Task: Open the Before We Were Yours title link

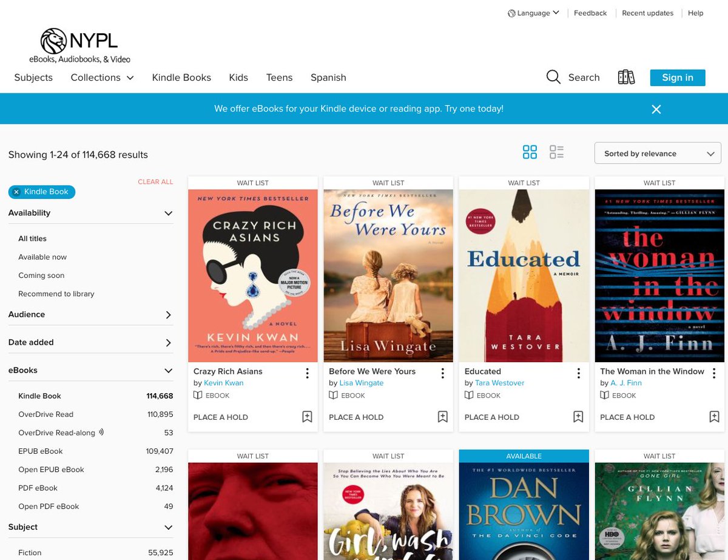Action: click(x=372, y=371)
